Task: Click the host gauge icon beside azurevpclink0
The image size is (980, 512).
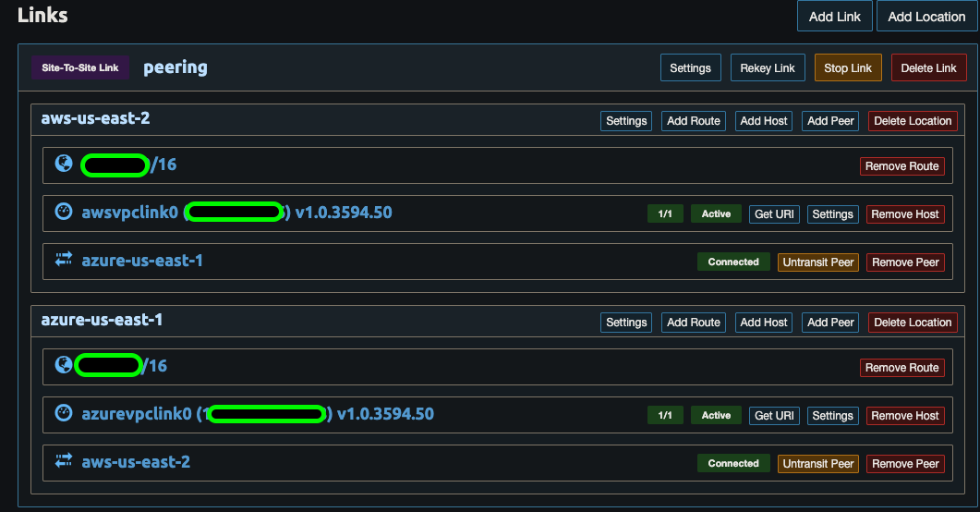Action: tap(64, 414)
